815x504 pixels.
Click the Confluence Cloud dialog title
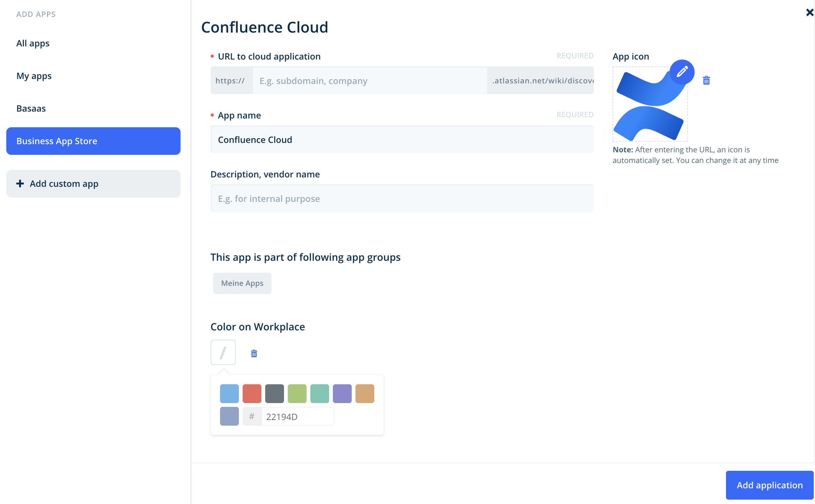coord(265,27)
